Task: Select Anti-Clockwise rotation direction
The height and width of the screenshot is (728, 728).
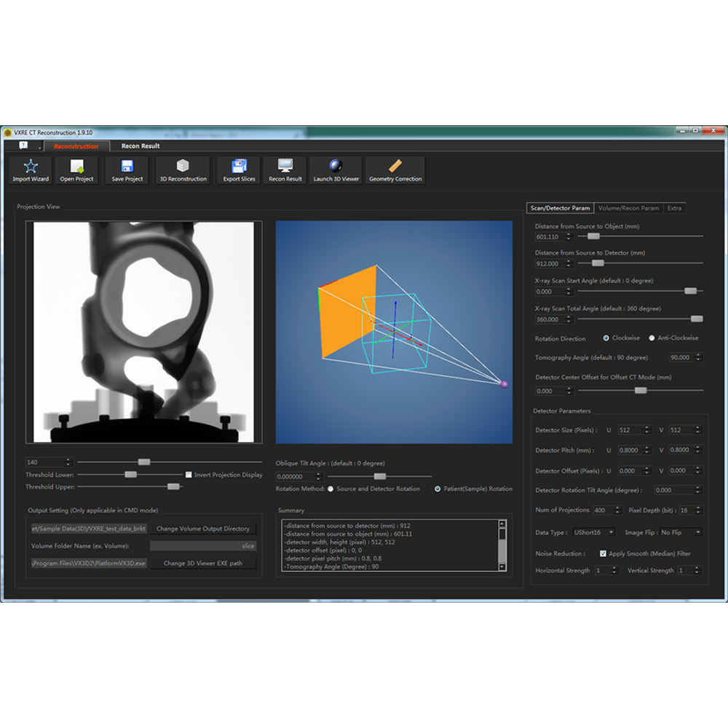Action: (x=652, y=338)
